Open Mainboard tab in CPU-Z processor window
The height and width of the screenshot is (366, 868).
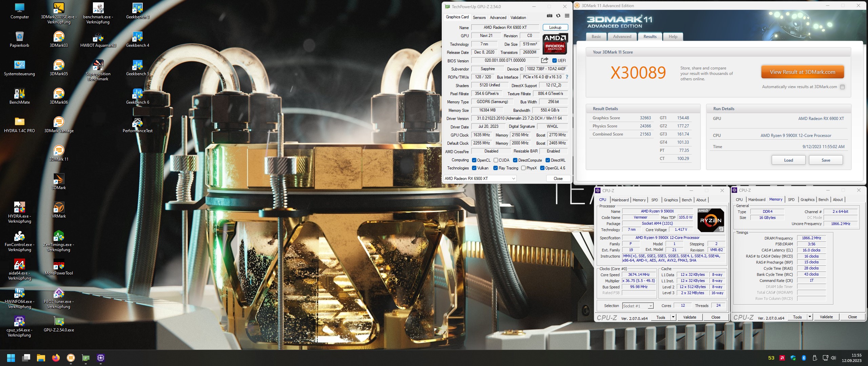tap(620, 200)
